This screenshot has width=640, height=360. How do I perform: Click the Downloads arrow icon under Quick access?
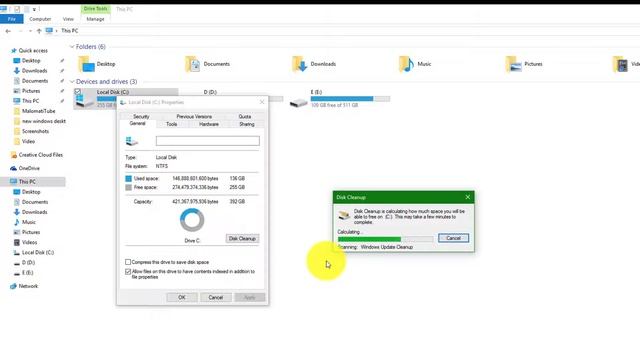coord(17,71)
